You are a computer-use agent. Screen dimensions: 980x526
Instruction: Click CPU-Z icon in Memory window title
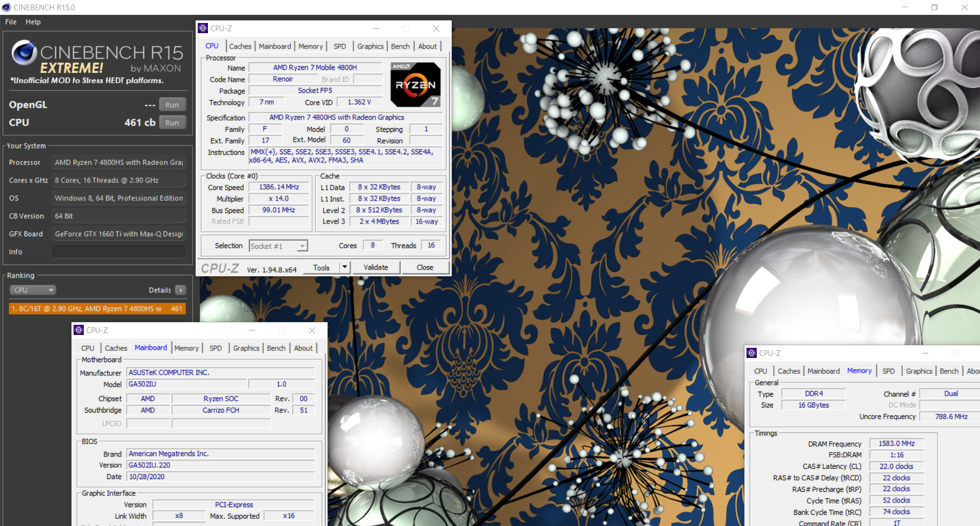(752, 353)
